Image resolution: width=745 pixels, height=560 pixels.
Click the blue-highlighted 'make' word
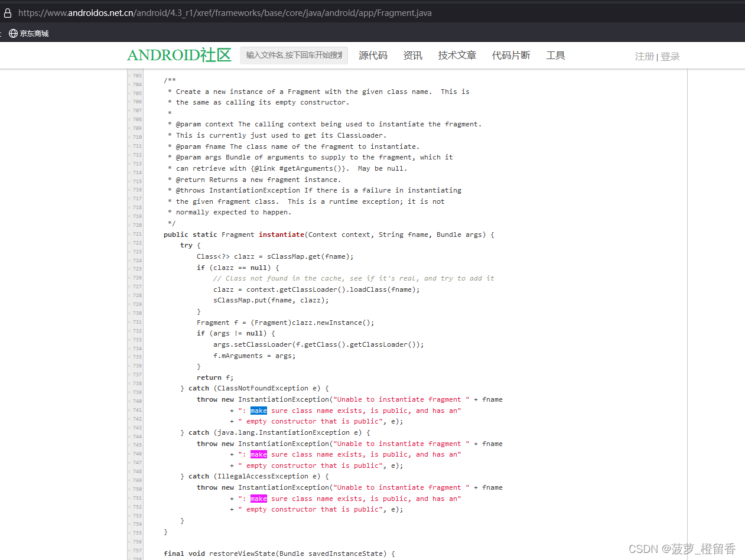click(x=258, y=411)
